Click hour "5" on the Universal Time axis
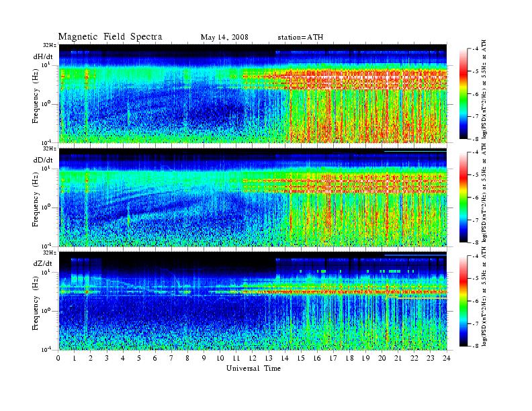 click(139, 358)
